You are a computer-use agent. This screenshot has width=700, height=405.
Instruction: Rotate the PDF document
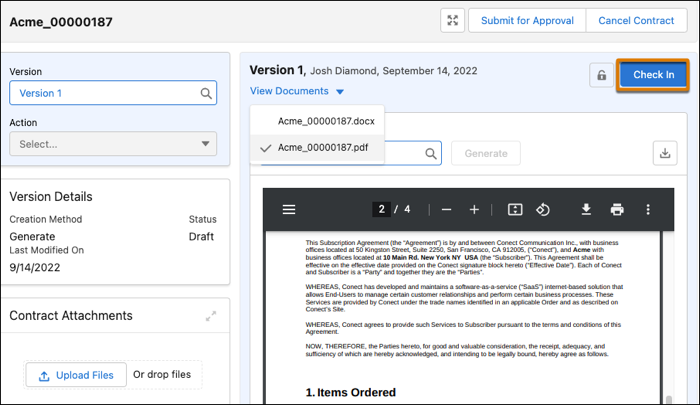click(x=544, y=209)
